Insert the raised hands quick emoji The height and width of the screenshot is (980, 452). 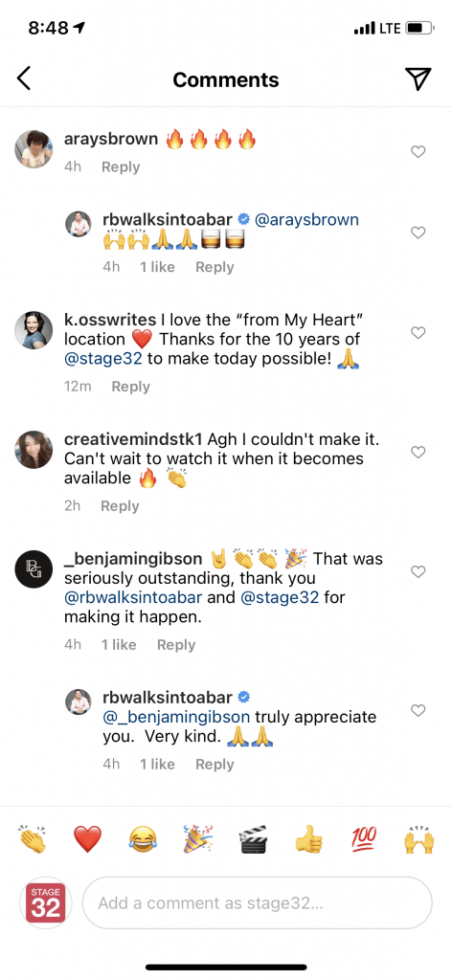click(x=418, y=838)
